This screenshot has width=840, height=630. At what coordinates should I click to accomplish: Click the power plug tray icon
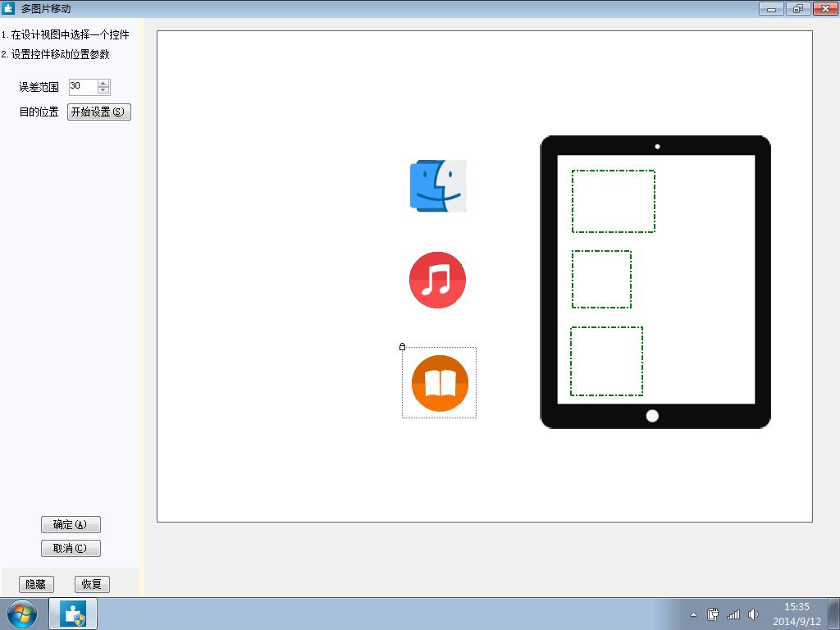[713, 614]
